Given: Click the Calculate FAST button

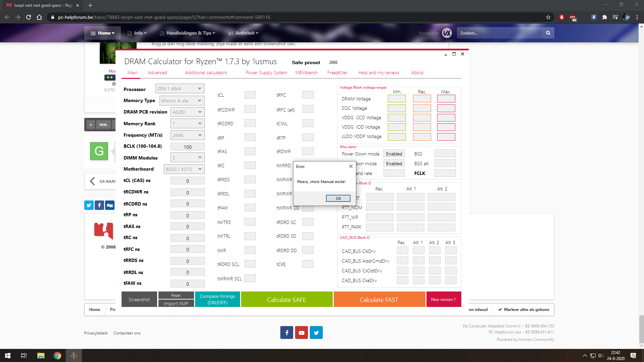Looking at the screenshot, I should pyautogui.click(x=379, y=299).
